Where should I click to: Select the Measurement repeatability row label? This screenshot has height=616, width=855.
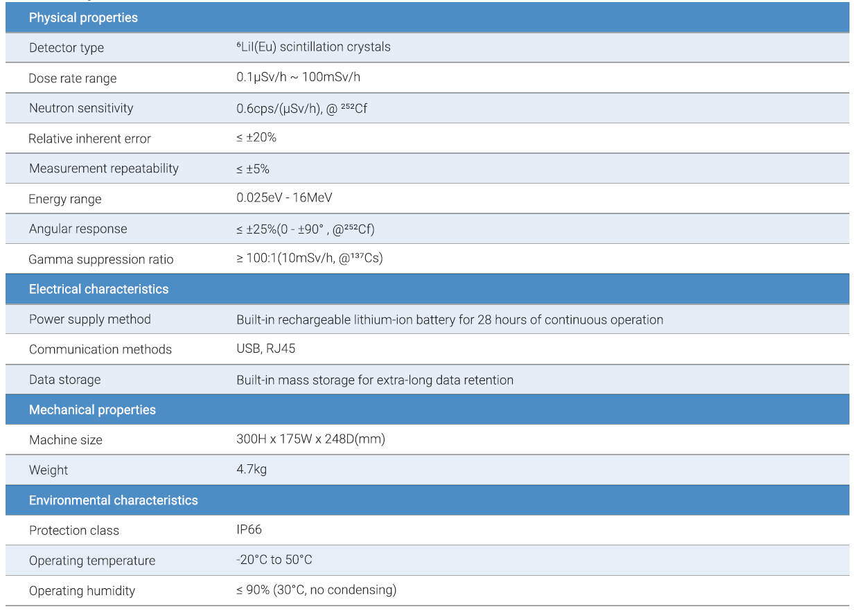(x=104, y=168)
